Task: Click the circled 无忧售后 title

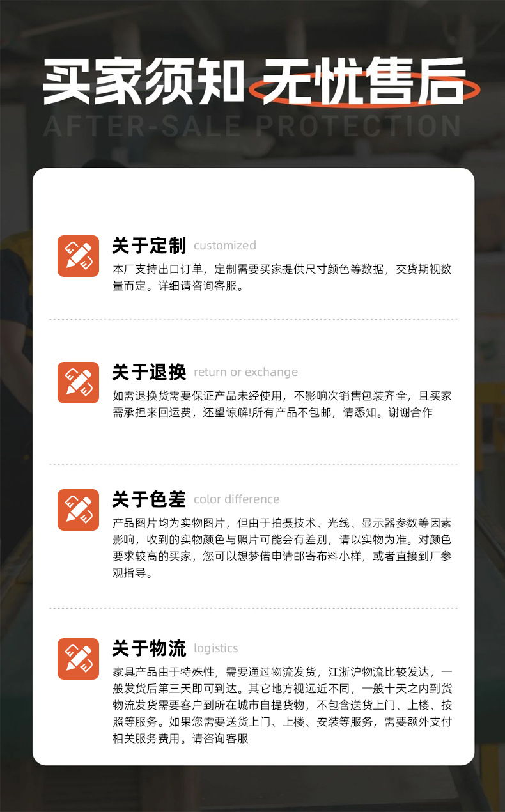Action: (x=363, y=81)
